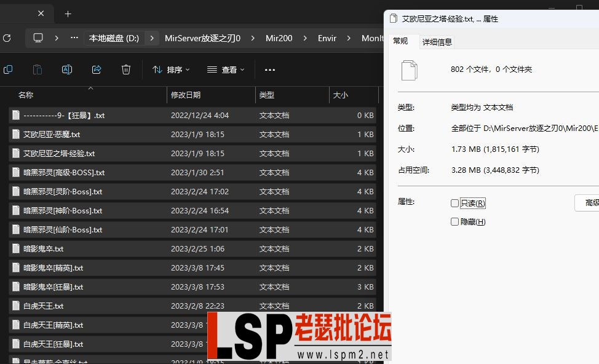Open the Share icon in the toolbar
Image resolution: width=599 pixels, height=364 pixels.
coord(96,69)
